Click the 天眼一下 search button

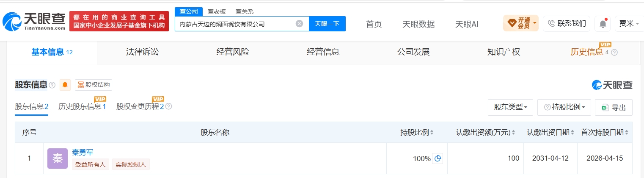pos(327,24)
